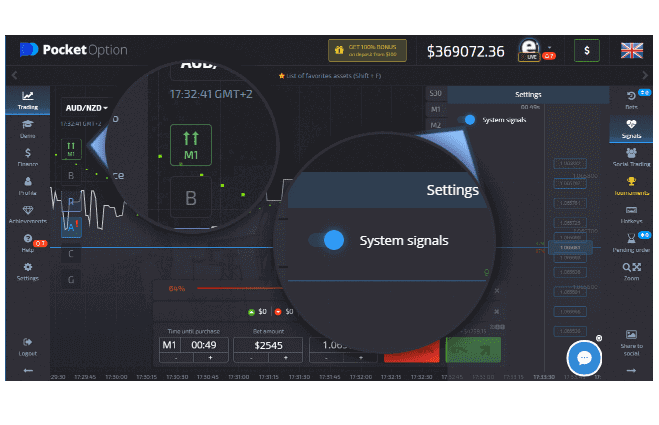This screenshot has height=425, width=659.
Task: Select the S30 signal timeframe tab
Action: [x=435, y=94]
